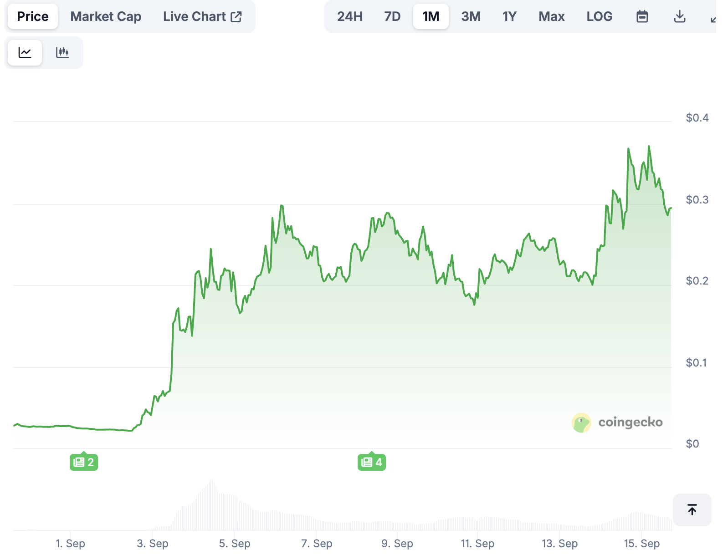Select the 1Y timeframe button
Screen dimensions: 728x560
509,16
